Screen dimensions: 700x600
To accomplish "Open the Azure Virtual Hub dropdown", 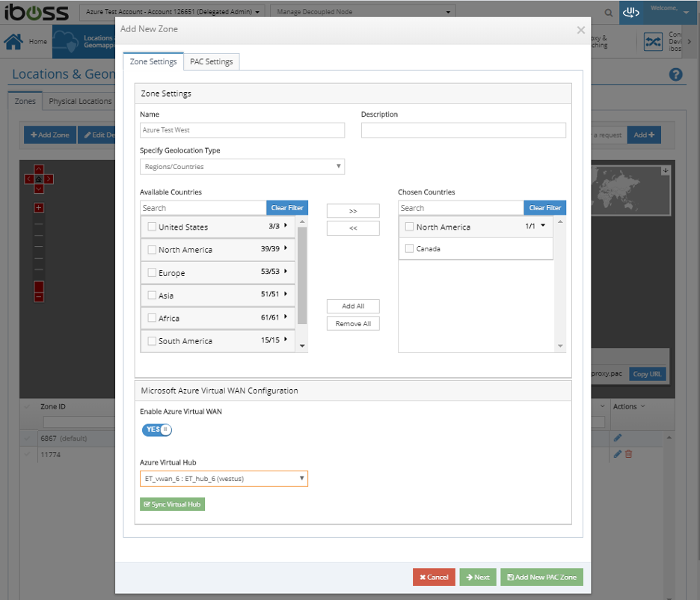I will tap(224, 479).
